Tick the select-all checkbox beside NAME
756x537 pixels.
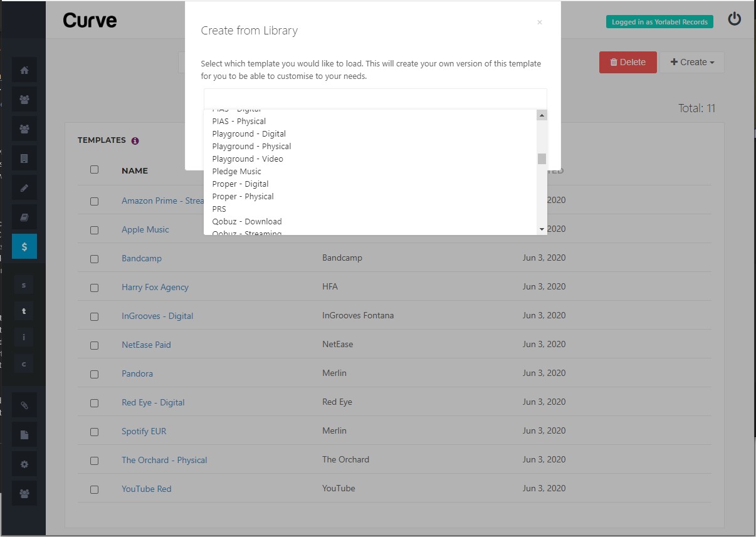tap(94, 169)
